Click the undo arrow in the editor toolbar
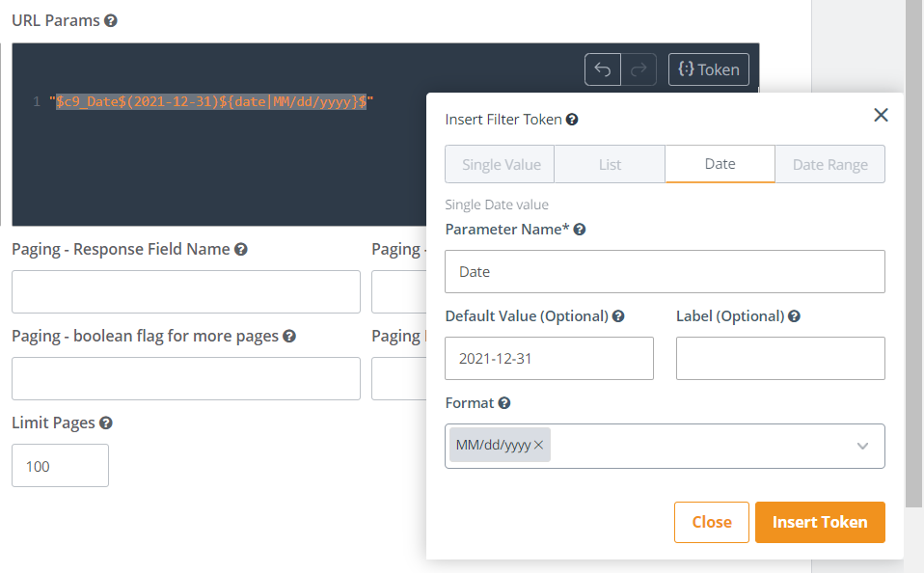 603,69
